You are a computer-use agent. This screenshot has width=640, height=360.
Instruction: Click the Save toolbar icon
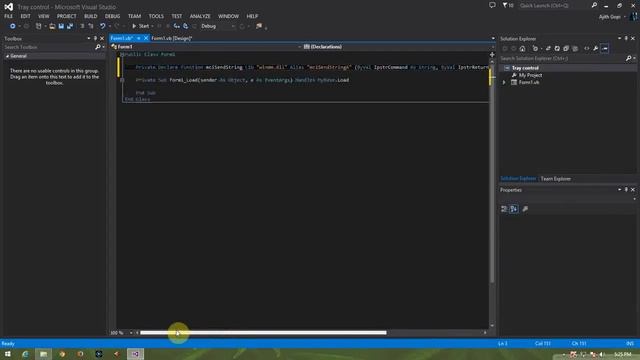point(61,26)
